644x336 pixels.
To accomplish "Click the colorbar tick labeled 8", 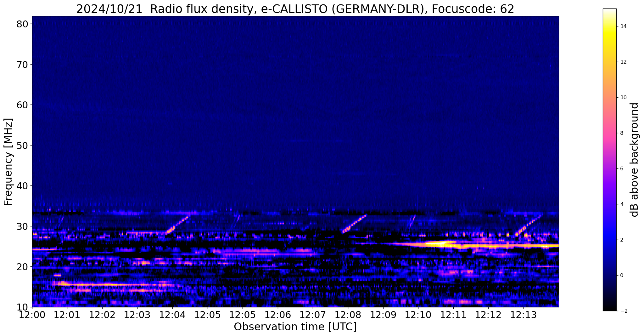I will [x=621, y=133].
